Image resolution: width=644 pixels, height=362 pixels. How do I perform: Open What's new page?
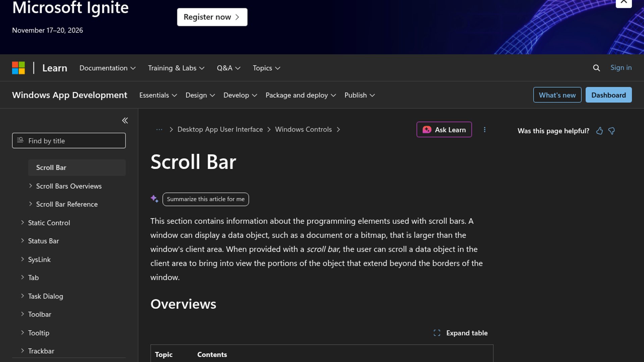[557, 95]
